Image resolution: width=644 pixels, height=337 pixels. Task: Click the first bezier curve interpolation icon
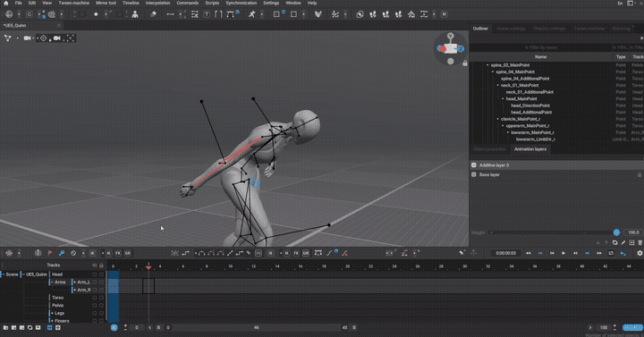click(x=201, y=253)
